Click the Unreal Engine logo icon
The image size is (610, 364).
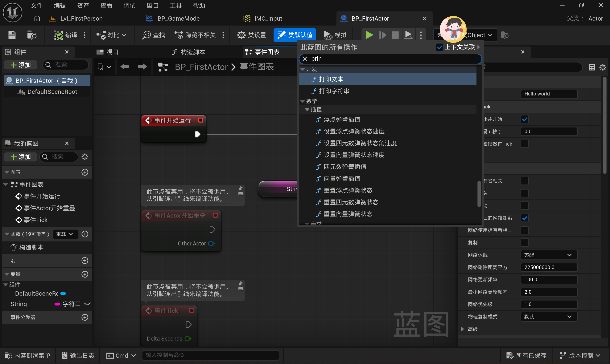pos(13,12)
